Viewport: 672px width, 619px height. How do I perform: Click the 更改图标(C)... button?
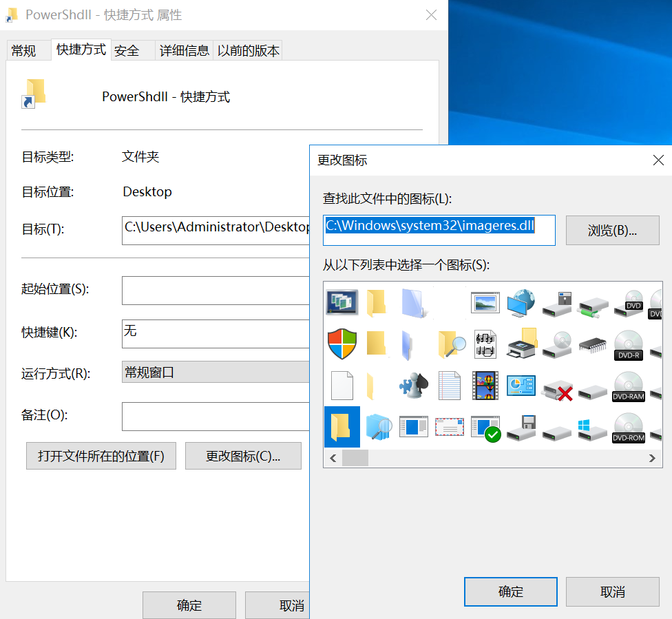click(x=243, y=456)
